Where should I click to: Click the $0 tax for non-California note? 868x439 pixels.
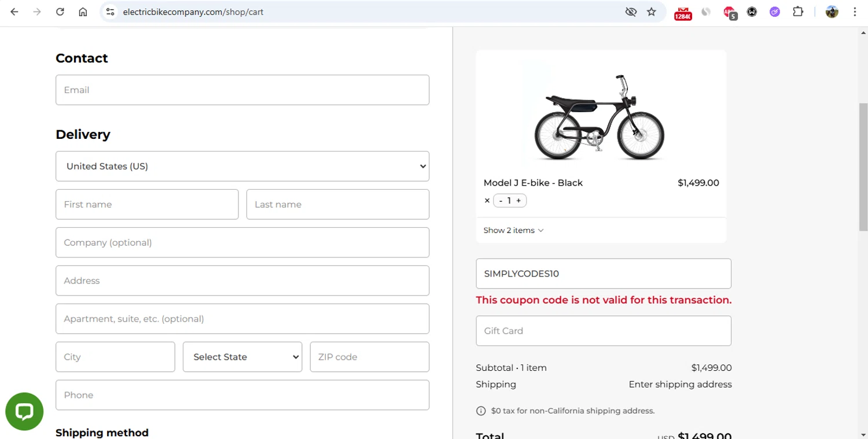click(573, 411)
